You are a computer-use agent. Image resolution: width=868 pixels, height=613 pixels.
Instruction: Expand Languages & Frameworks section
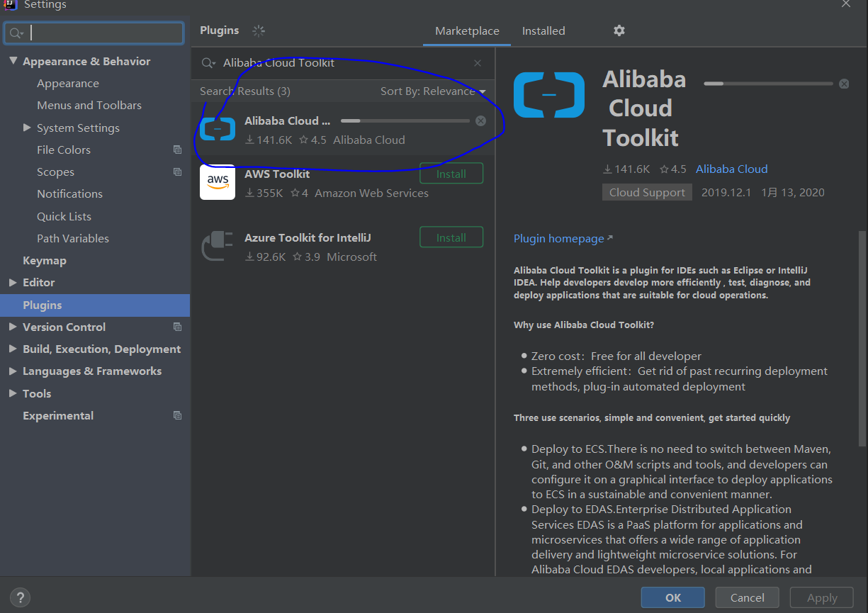click(x=13, y=371)
